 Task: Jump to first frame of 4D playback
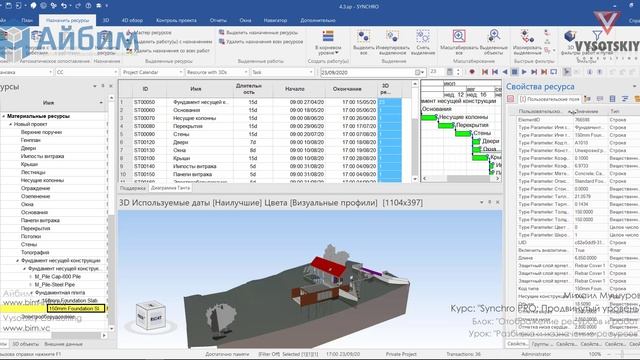(x=484, y=72)
